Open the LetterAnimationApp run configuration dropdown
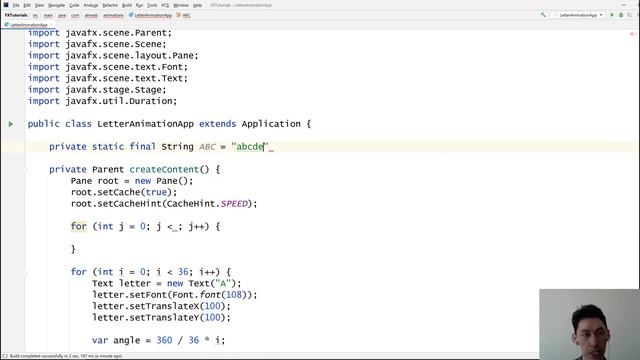The height and width of the screenshot is (360, 640). point(578,15)
